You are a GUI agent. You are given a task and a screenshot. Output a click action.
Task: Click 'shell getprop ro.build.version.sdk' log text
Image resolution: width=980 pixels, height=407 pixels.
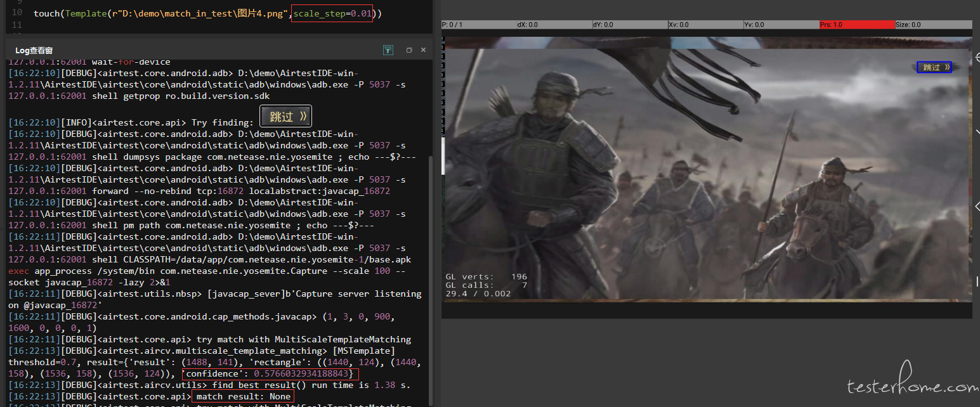pyautogui.click(x=181, y=96)
